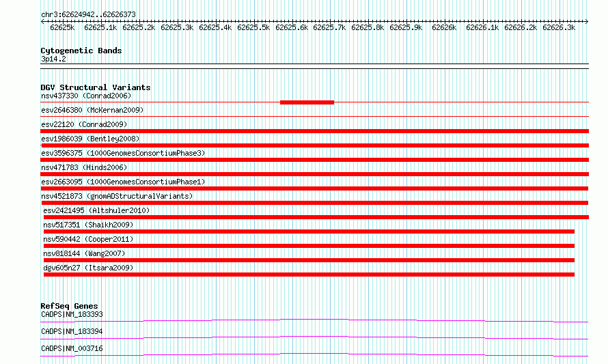Select the red bar under esv22120
Viewport: 608px width, 364px height.
(x=314, y=131)
